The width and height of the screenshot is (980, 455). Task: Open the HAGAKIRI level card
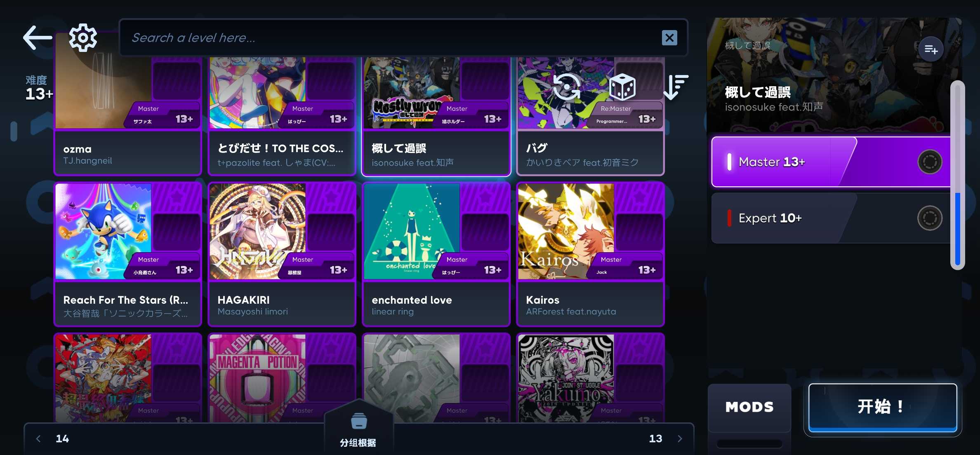(x=282, y=254)
